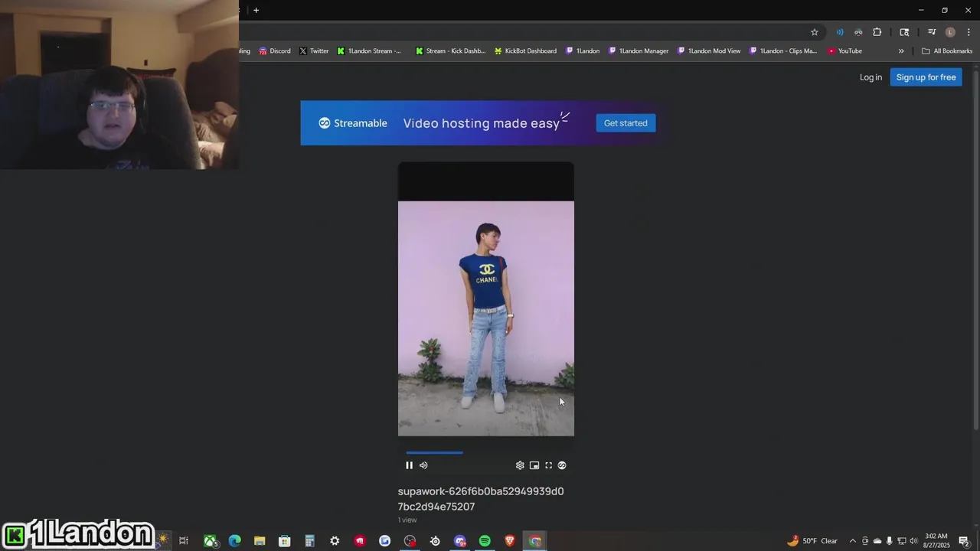This screenshot has width=980, height=551.
Task: Open the Twitter bookmark
Action: 314,51
